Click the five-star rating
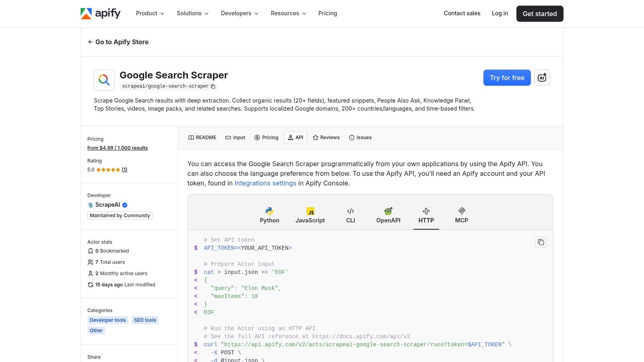 (108, 170)
